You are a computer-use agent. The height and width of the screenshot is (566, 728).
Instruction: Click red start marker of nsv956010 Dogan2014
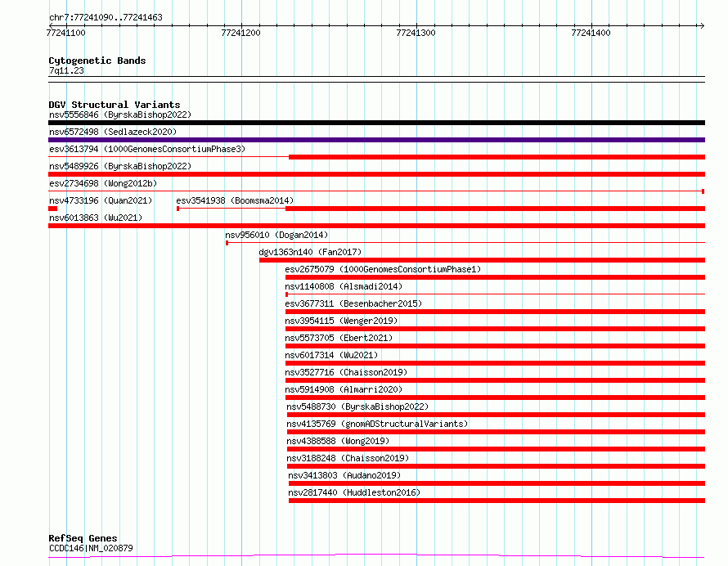(x=227, y=243)
